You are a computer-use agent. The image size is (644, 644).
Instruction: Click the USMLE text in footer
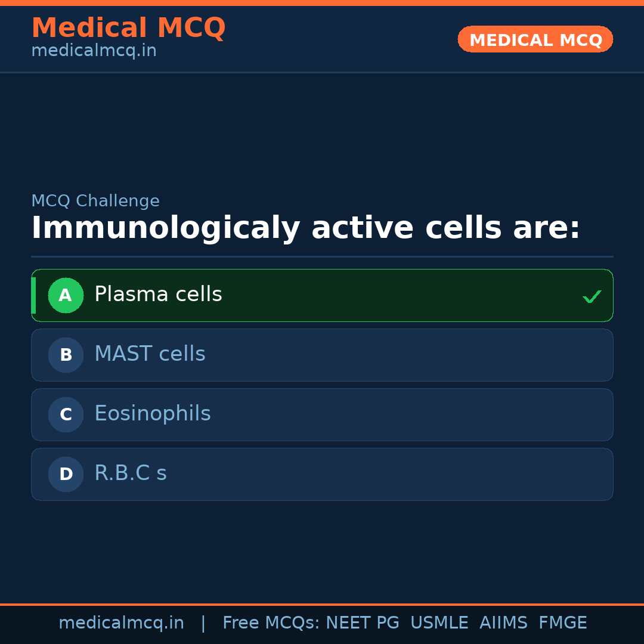(x=439, y=623)
